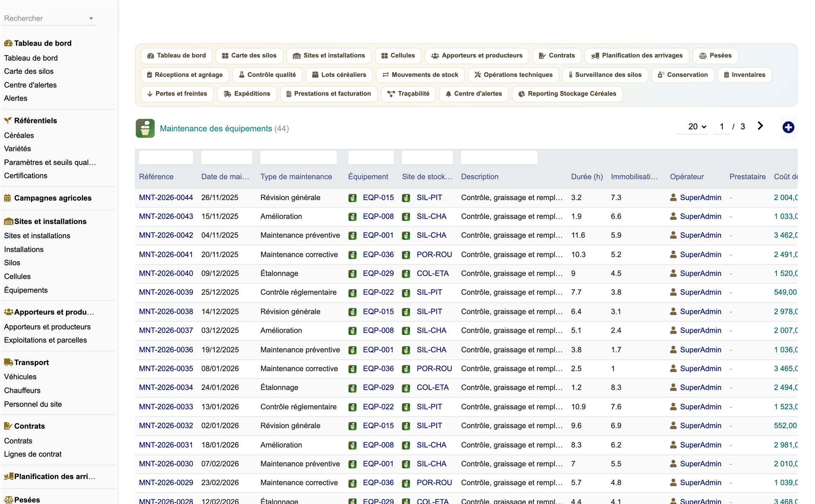Screen dimensions: 815x504
Task: Open the Rechercher search dropdown
Action: click(91, 18)
